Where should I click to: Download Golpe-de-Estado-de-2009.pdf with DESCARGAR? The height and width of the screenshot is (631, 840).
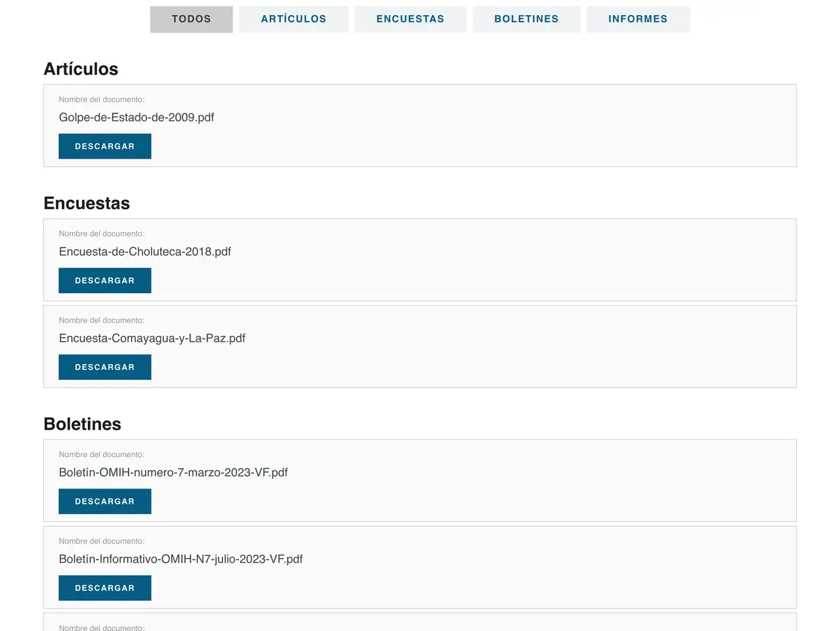click(x=105, y=146)
